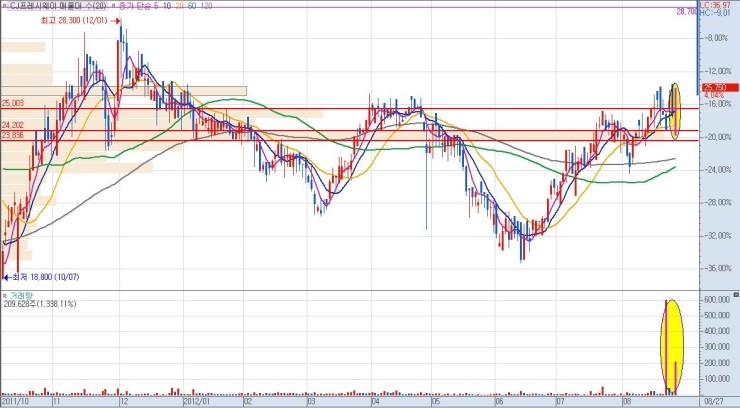Viewport: 740px width, 408px height.
Task: Click the 거래량 volume panel marker icon
Action: pyautogui.click(x=6, y=297)
